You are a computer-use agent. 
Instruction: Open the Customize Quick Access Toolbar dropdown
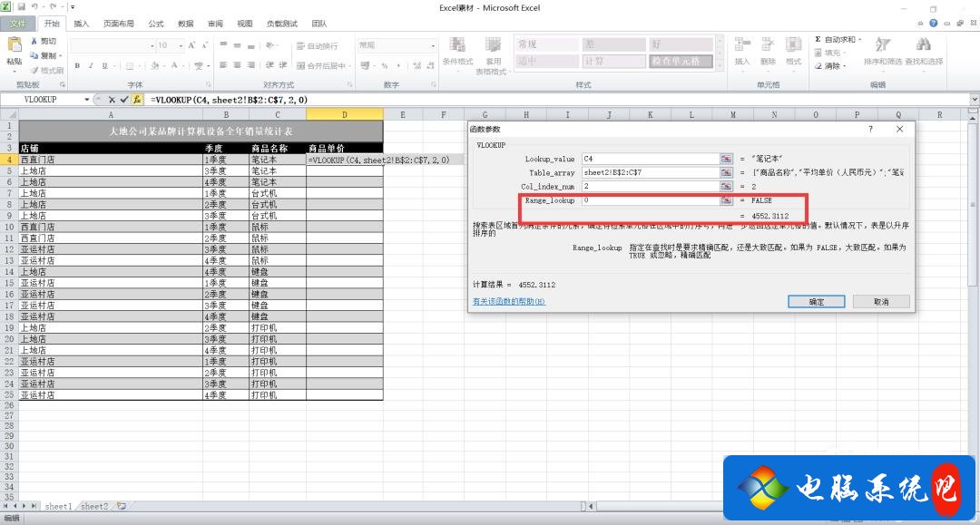pyautogui.click(x=73, y=7)
